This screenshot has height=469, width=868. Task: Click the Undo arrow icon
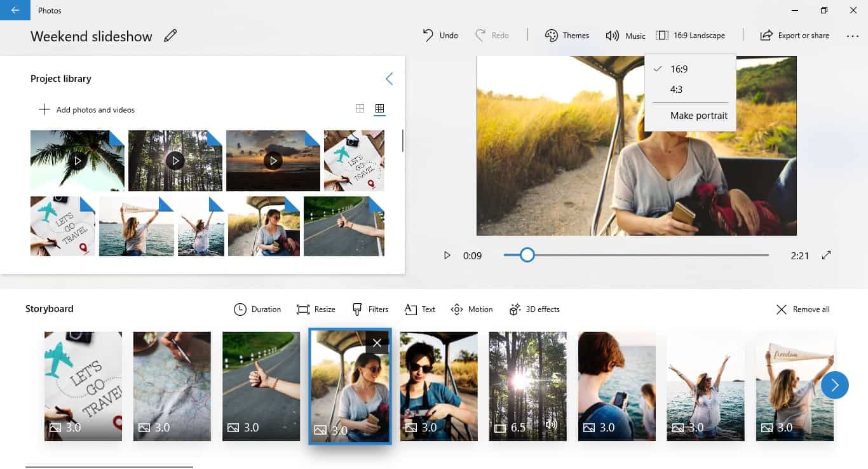pyautogui.click(x=429, y=36)
